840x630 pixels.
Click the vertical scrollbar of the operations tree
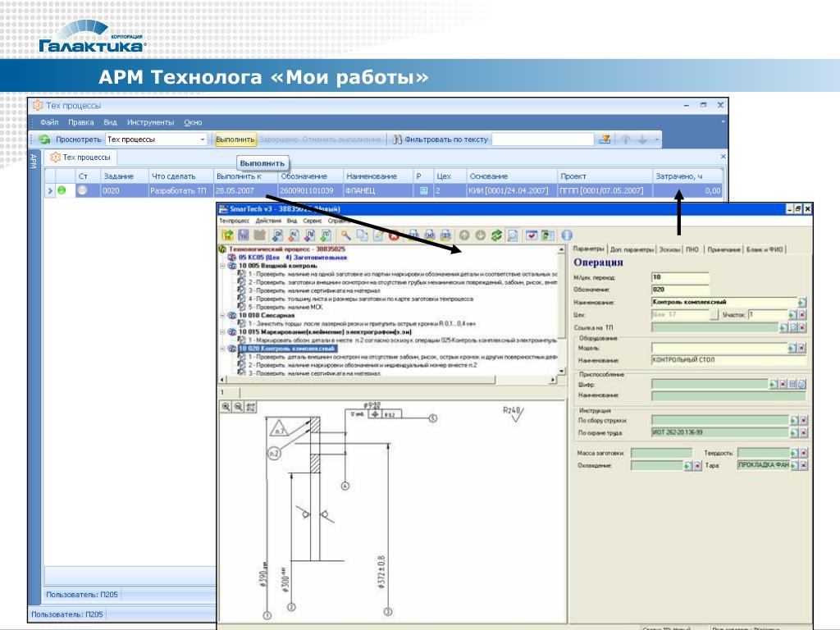561,310
